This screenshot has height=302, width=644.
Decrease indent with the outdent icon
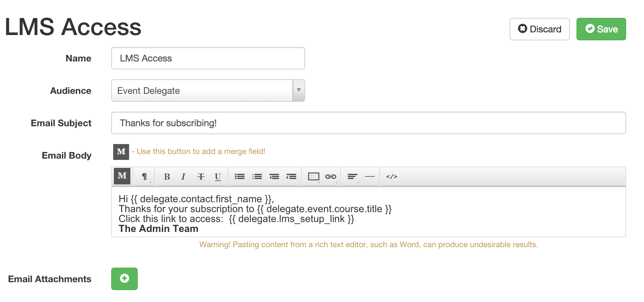click(x=274, y=177)
